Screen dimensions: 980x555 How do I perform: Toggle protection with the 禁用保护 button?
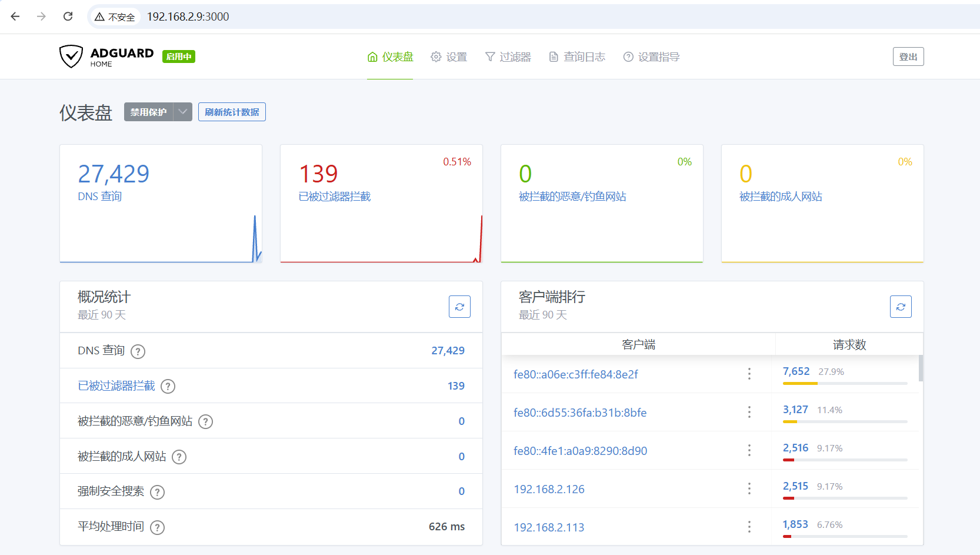coord(148,112)
